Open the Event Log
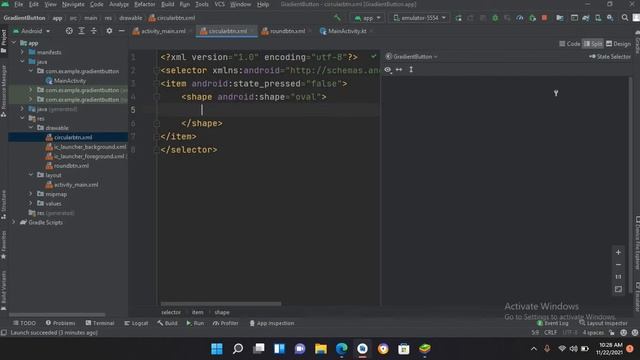640x360 pixels. (552, 323)
